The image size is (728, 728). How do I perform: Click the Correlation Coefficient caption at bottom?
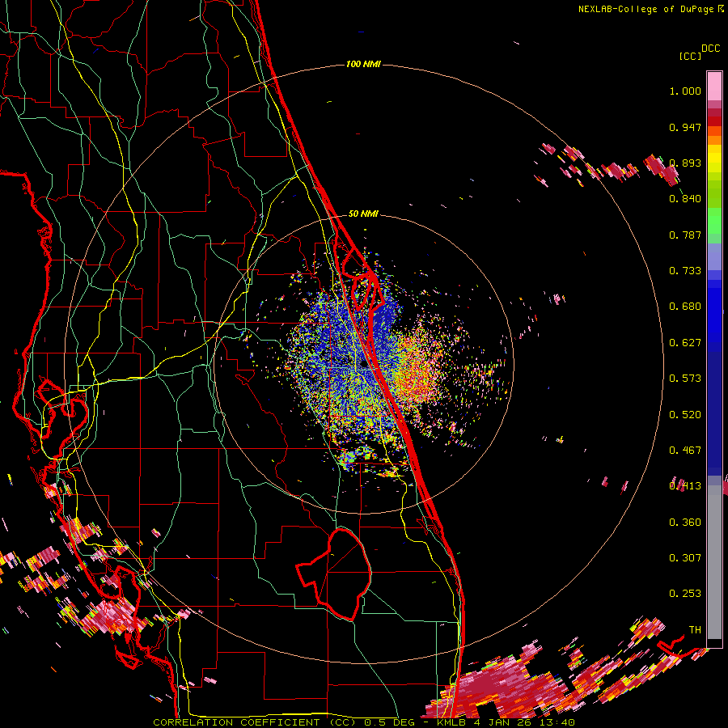(364, 722)
